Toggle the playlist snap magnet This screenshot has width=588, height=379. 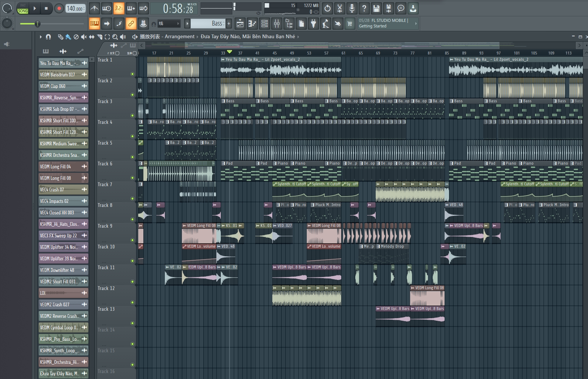tap(48, 37)
